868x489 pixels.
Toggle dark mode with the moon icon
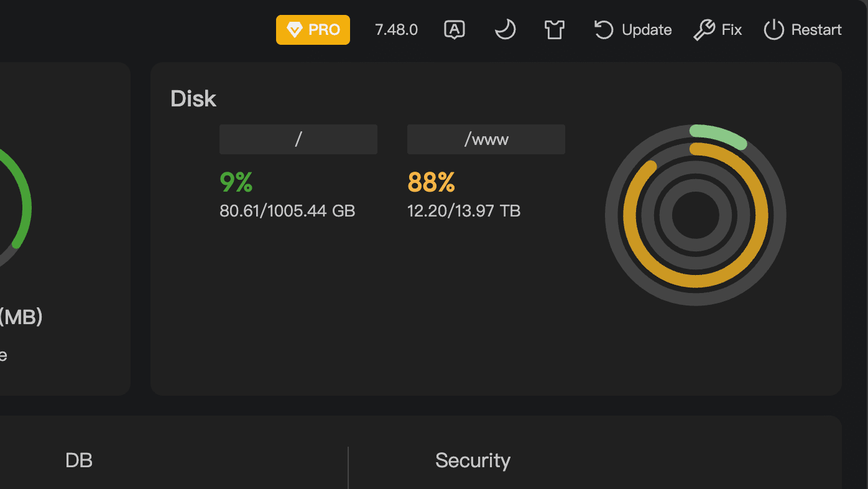(x=505, y=29)
